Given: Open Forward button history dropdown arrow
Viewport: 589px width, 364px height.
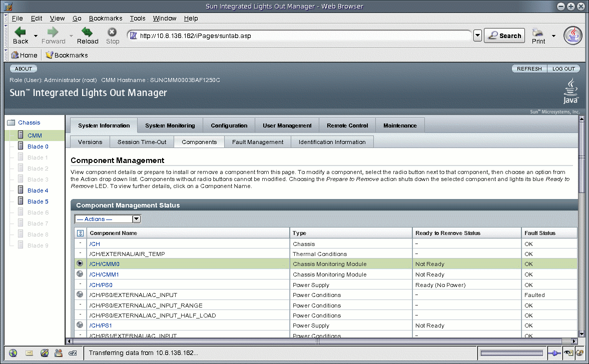Looking at the screenshot, I should 71,36.
